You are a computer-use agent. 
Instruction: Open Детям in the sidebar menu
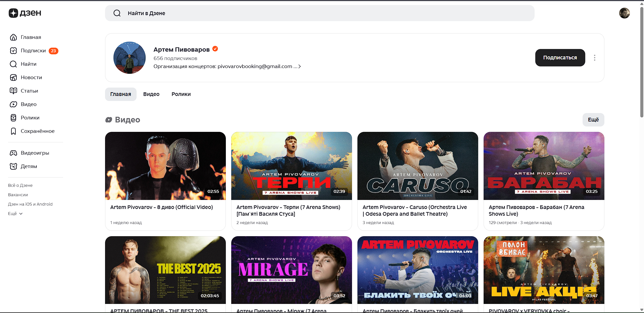click(29, 166)
